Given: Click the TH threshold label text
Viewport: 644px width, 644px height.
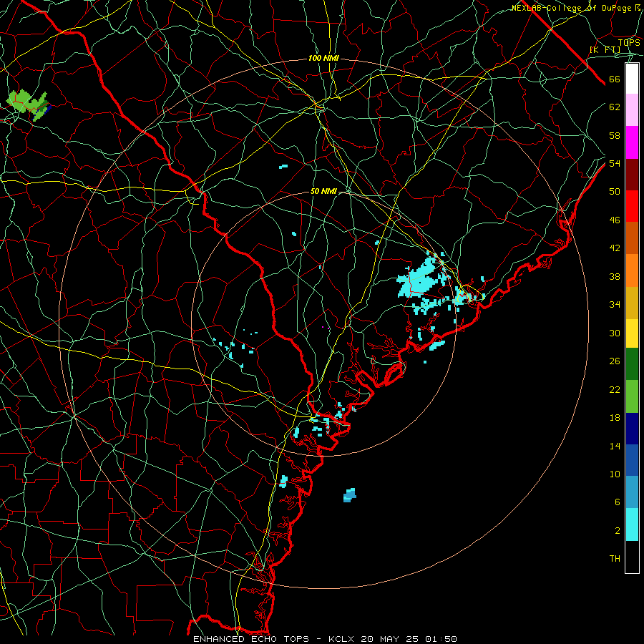Looking at the screenshot, I should pos(615,559).
